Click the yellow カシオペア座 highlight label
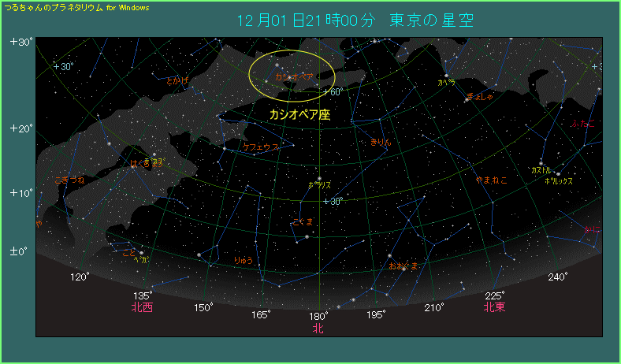The image size is (621, 364). [299, 114]
